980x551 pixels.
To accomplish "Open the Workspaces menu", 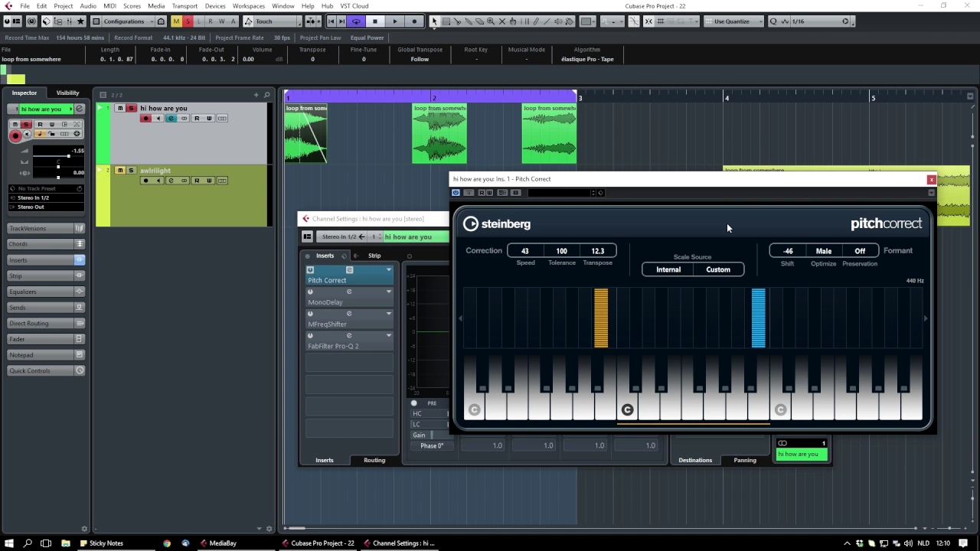I will [x=248, y=6].
